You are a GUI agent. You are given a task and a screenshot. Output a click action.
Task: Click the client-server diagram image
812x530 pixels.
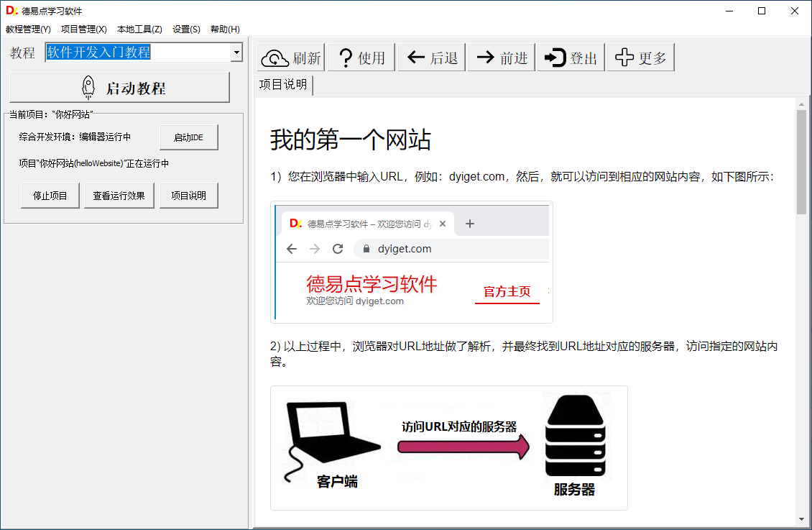point(449,448)
